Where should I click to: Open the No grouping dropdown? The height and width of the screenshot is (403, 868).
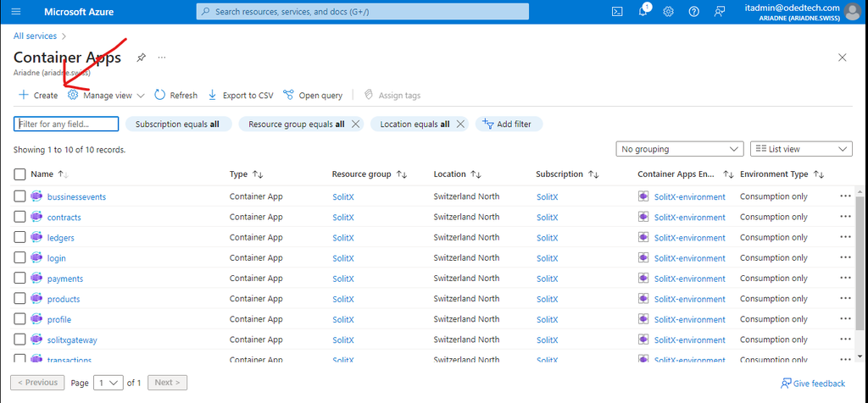coord(679,149)
